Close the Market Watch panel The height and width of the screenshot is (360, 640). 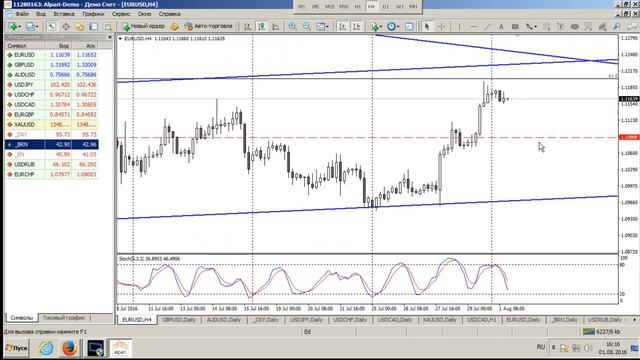110,37
